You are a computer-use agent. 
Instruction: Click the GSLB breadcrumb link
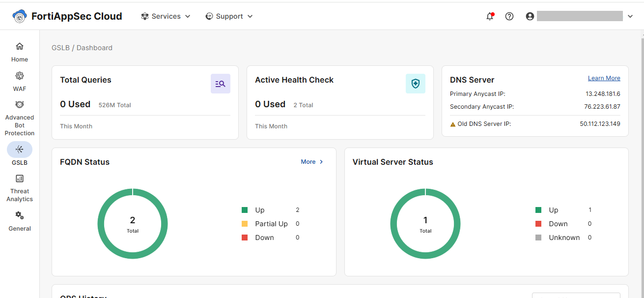[x=60, y=47]
